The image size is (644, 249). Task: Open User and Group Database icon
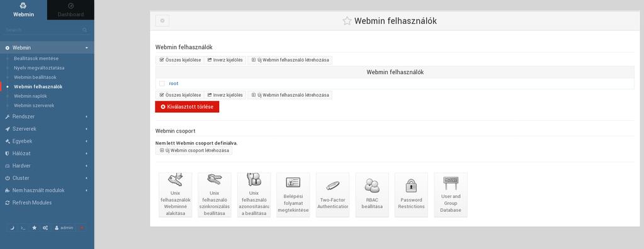tap(451, 195)
